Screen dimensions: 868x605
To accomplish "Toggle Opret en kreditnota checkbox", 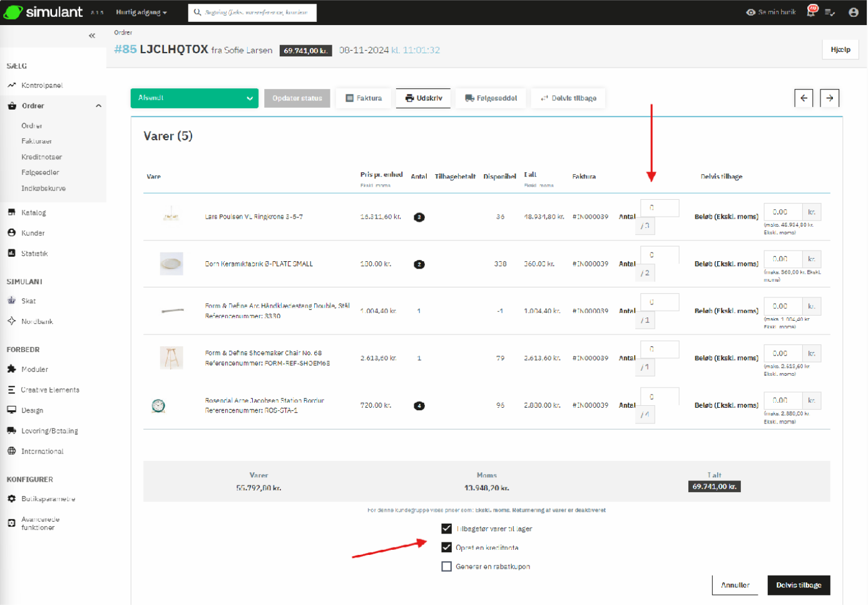I will coord(446,547).
